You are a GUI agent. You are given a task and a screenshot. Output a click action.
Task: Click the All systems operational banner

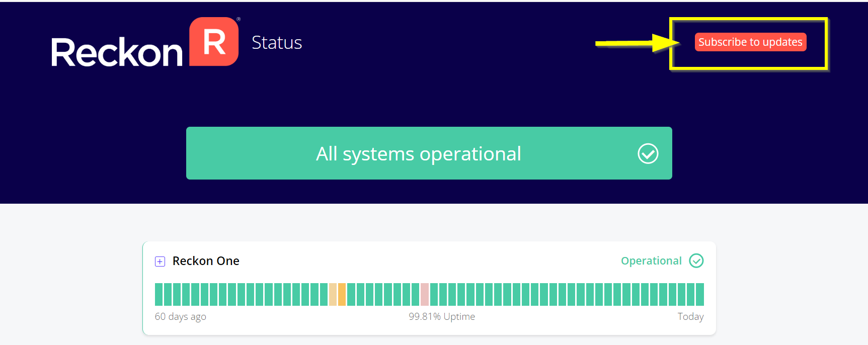click(429, 153)
